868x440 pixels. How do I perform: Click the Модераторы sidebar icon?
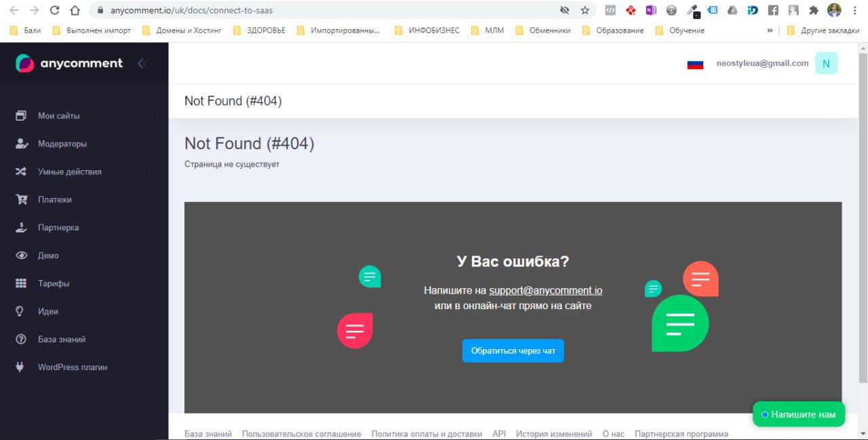[21, 144]
